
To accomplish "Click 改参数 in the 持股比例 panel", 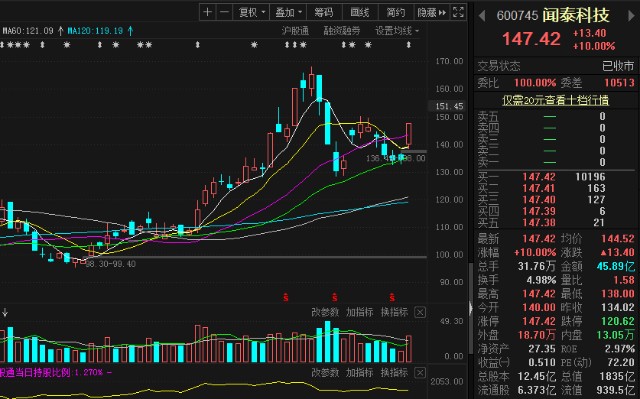I will (x=325, y=372).
